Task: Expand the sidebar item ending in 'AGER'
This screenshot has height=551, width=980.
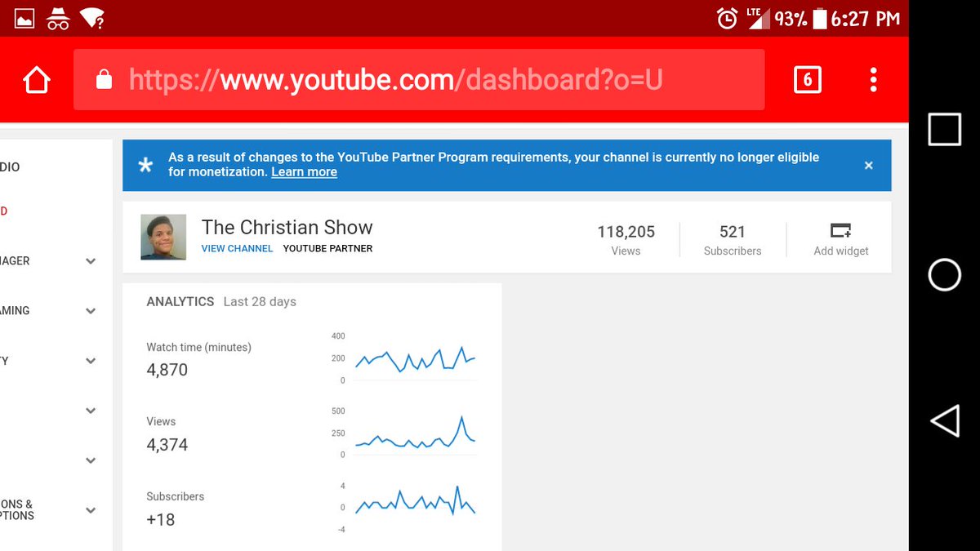Action: click(91, 261)
